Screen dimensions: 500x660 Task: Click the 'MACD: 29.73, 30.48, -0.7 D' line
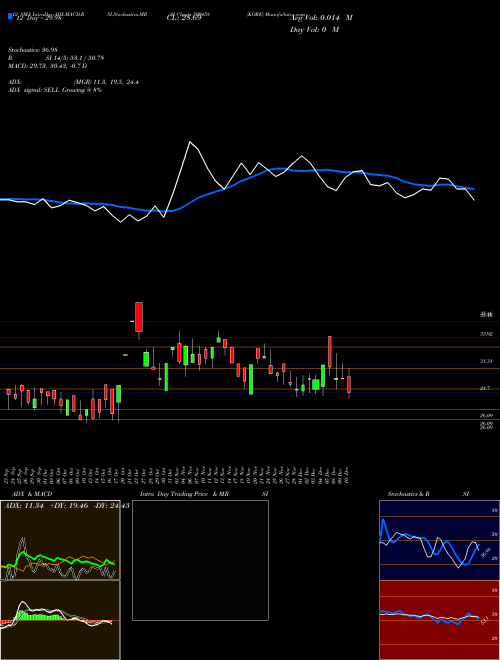(x=48, y=66)
